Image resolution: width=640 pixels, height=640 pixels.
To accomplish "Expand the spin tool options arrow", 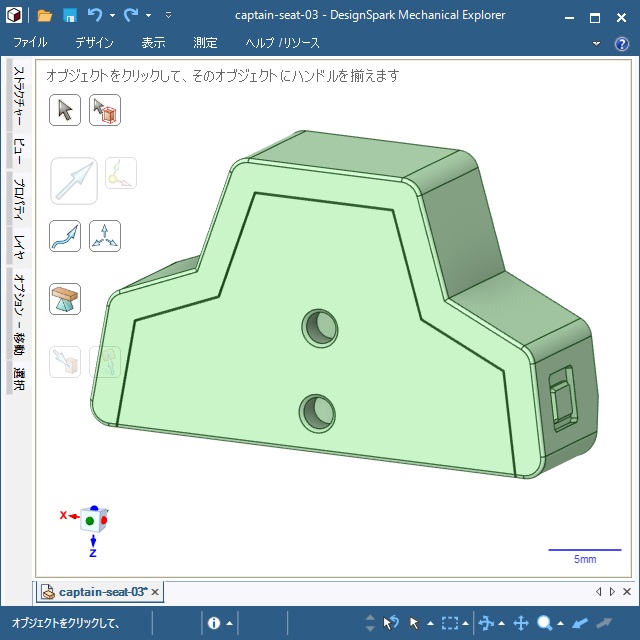I will (x=501, y=623).
